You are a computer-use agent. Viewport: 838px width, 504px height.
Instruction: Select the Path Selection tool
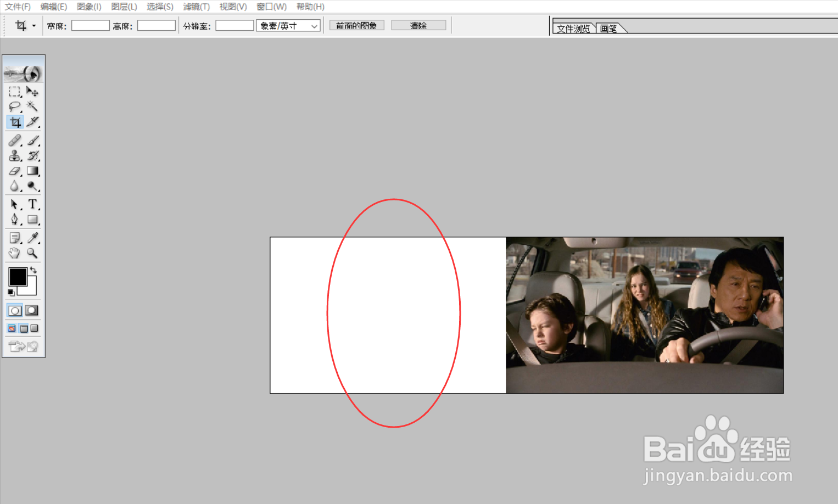click(x=15, y=204)
